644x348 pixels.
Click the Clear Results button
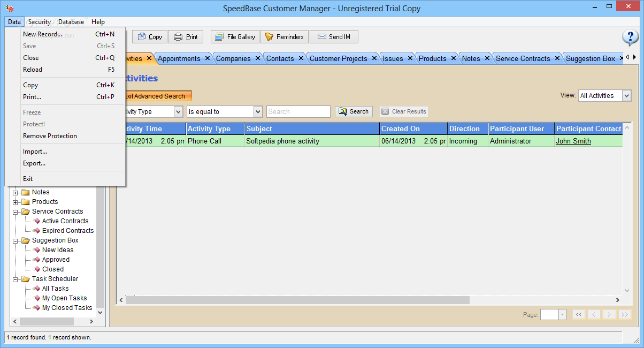(x=404, y=111)
